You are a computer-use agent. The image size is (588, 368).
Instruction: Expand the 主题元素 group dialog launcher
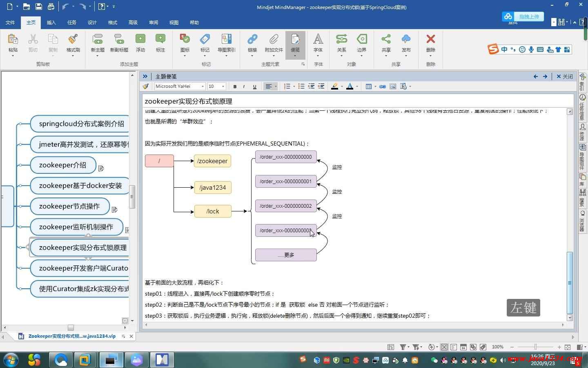click(x=303, y=64)
